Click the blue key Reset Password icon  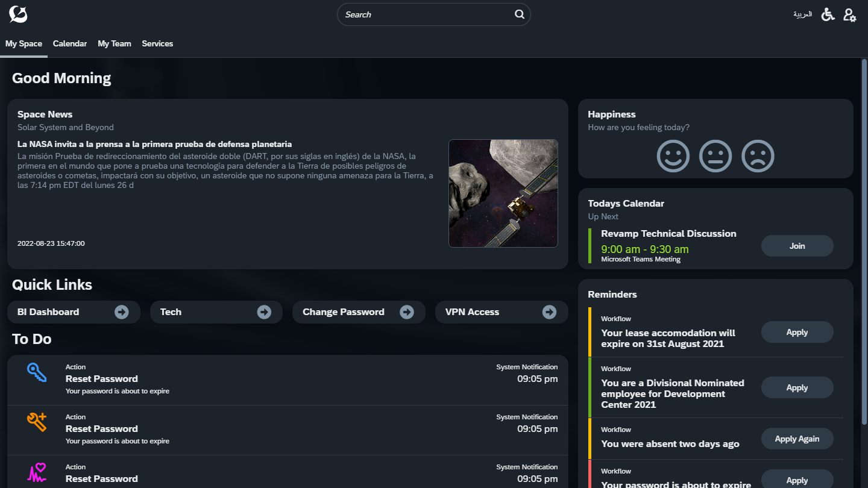point(37,372)
